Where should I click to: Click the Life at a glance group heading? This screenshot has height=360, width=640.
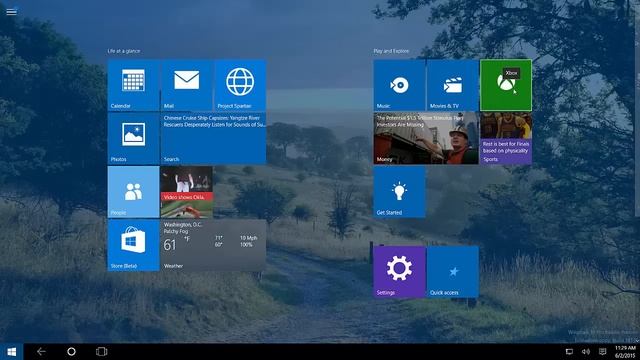pyautogui.click(x=124, y=51)
